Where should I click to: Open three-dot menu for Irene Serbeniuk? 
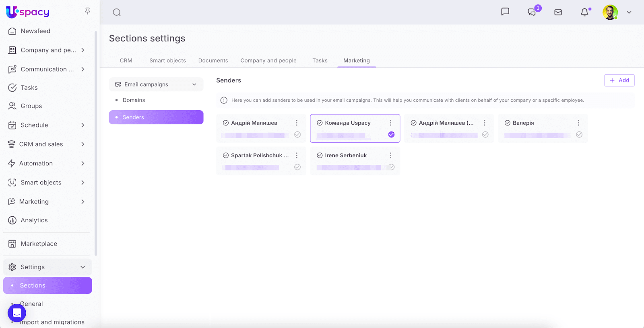[x=390, y=156]
